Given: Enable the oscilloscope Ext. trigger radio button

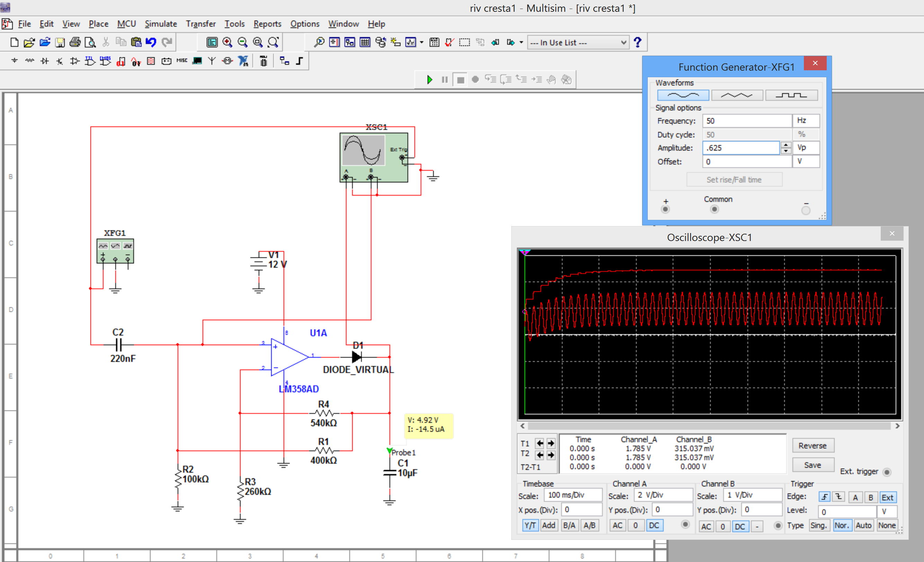Looking at the screenshot, I should pyautogui.click(x=887, y=472).
